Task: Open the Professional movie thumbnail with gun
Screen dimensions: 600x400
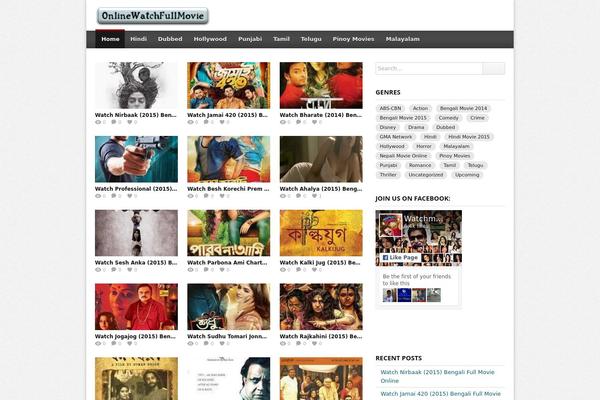Action: coord(136,159)
